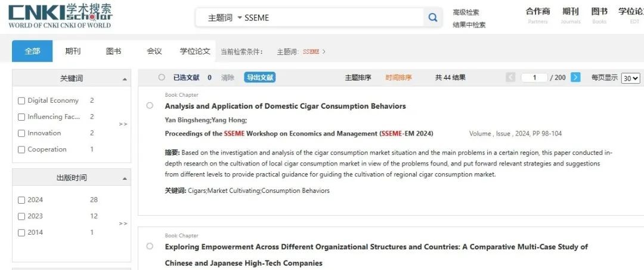Click 清除 to clear selected documents
Image resolution: width=644 pixels, height=270 pixels.
click(x=228, y=78)
